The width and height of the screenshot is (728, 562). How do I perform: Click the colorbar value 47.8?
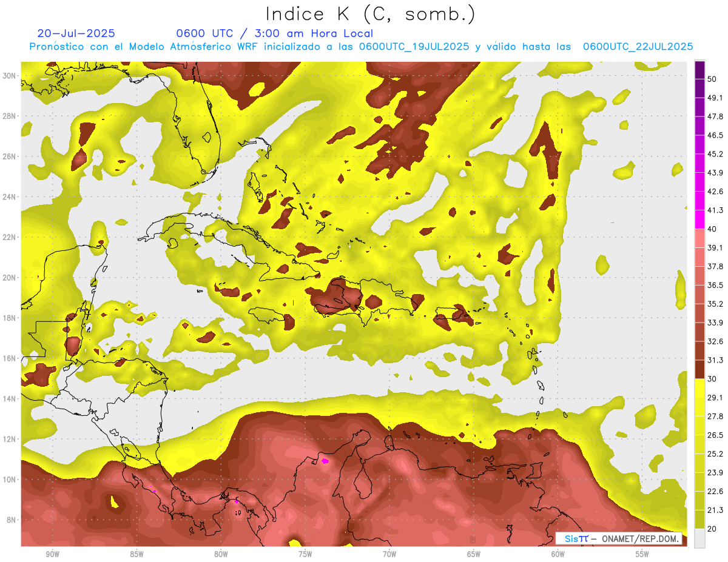point(715,116)
